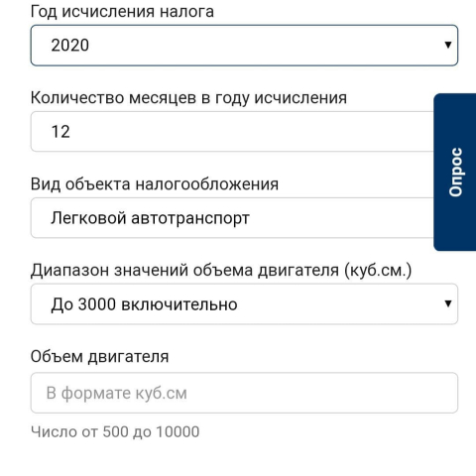Click the number 12 in the months field
Image resolution: width=476 pixels, height=476 pixels.
pyautogui.click(x=60, y=132)
